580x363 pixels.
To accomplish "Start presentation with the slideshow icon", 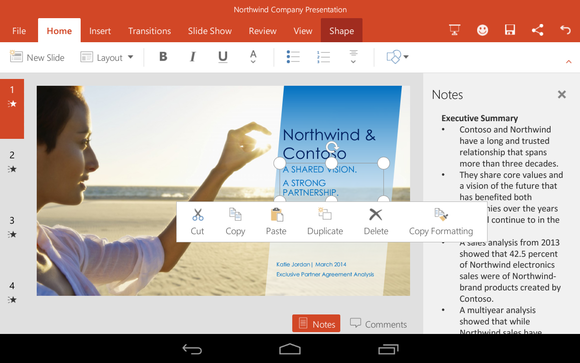I will [x=454, y=30].
